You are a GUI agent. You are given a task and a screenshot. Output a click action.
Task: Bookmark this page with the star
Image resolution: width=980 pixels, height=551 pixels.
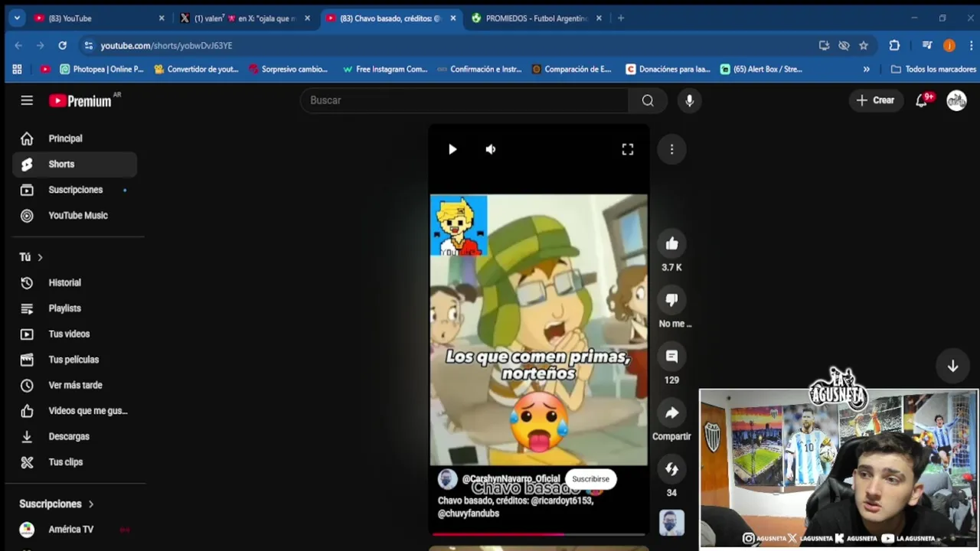tap(864, 45)
